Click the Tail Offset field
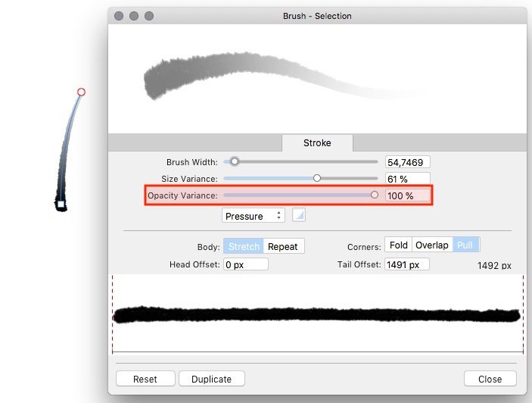This screenshot has height=403, width=532. (407, 264)
